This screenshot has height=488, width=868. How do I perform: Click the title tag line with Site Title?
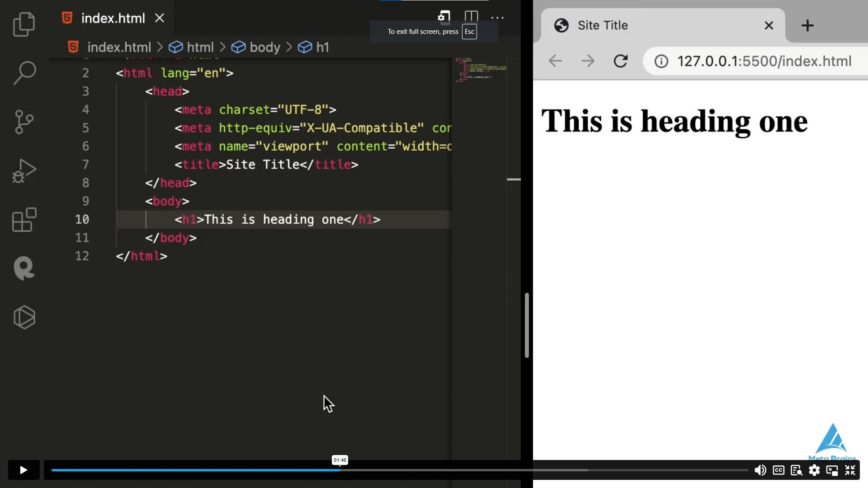(266, 164)
